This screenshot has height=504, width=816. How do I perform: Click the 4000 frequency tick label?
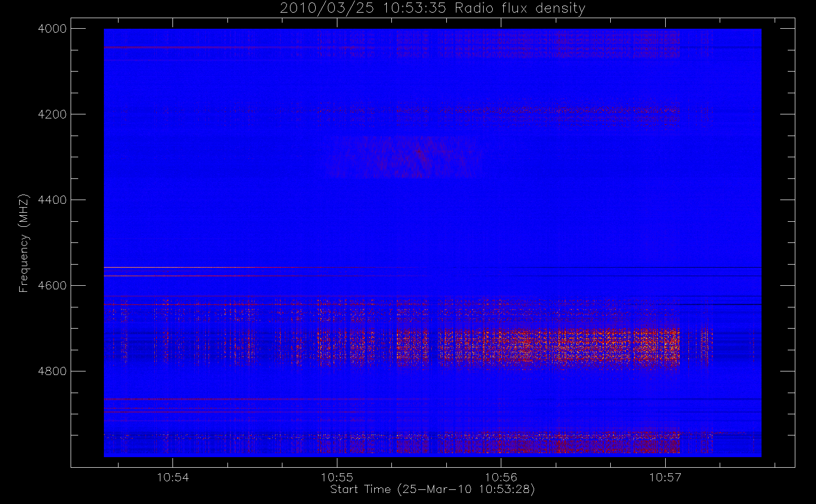click(52, 29)
